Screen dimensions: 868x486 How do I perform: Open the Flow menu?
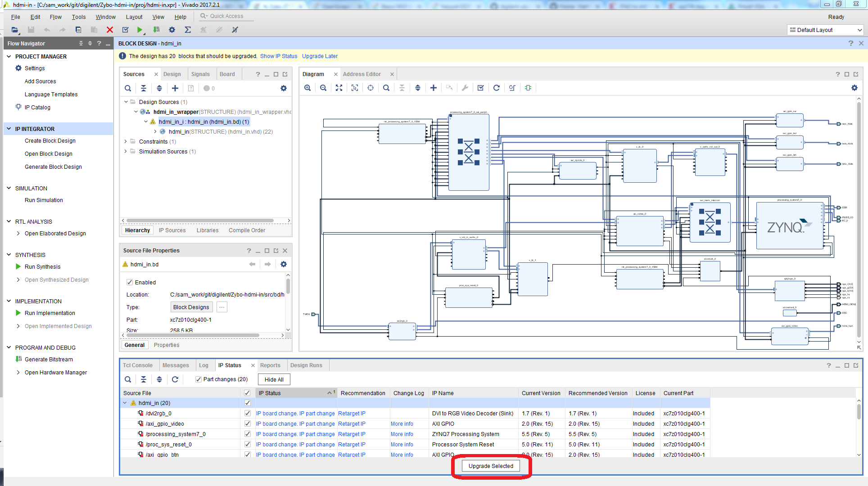pos(56,17)
